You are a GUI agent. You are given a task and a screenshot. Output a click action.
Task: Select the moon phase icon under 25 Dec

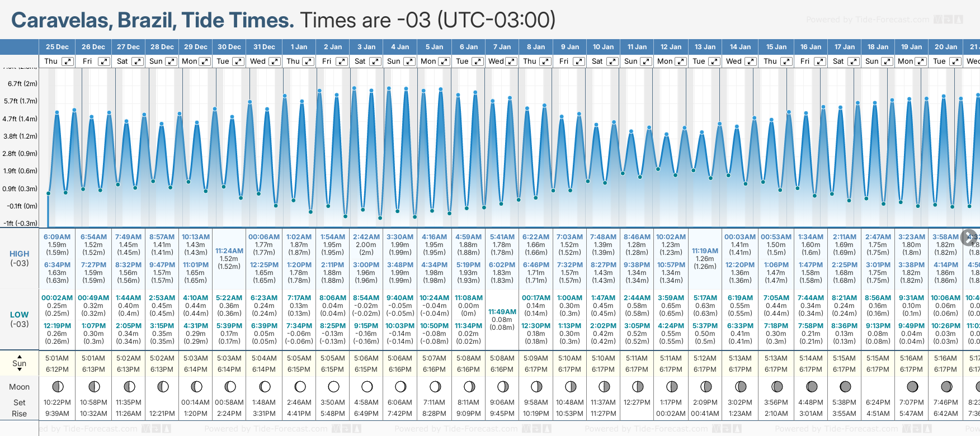(57, 387)
